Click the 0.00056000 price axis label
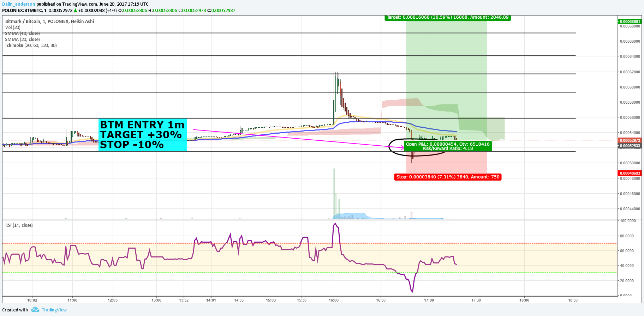The height and width of the screenshot is (316, 644). (x=630, y=117)
